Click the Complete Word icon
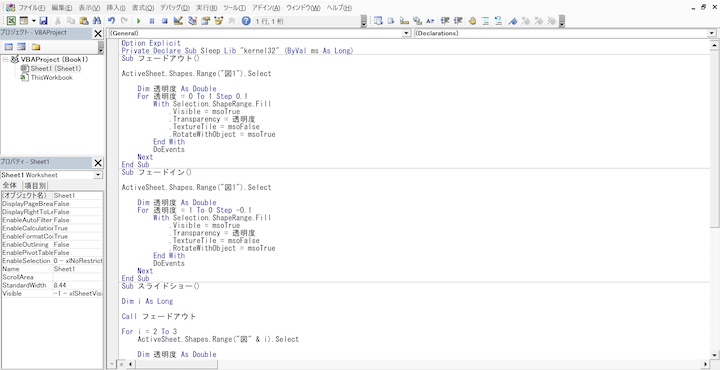 click(430, 21)
